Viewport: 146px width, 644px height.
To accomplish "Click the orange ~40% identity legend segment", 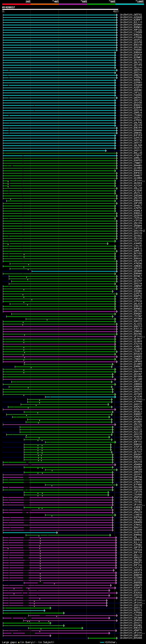I will click(x=45, y=4).
